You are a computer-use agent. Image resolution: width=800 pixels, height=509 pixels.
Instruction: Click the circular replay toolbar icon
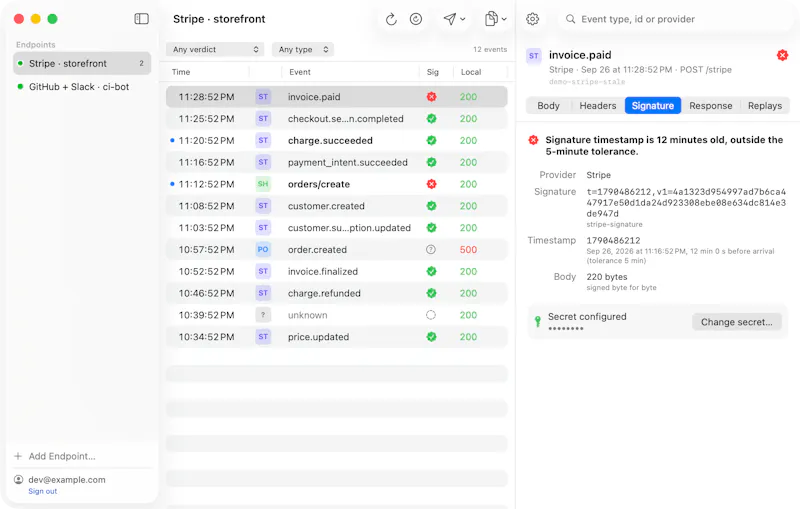416,19
